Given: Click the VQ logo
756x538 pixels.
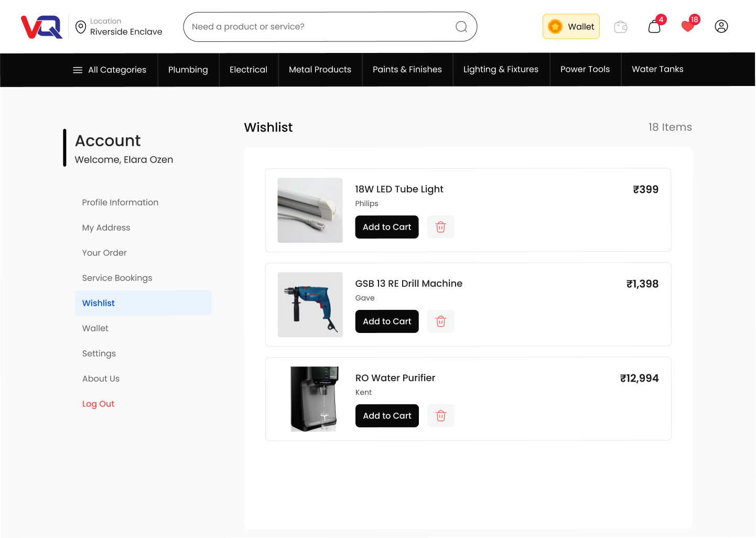Looking at the screenshot, I should 42,27.
